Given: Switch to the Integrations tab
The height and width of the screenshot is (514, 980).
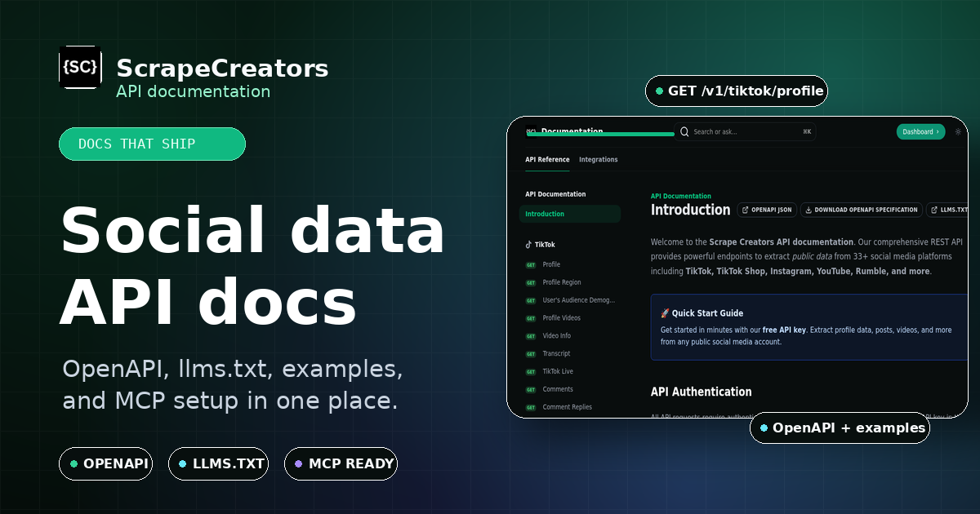Looking at the screenshot, I should [599, 160].
